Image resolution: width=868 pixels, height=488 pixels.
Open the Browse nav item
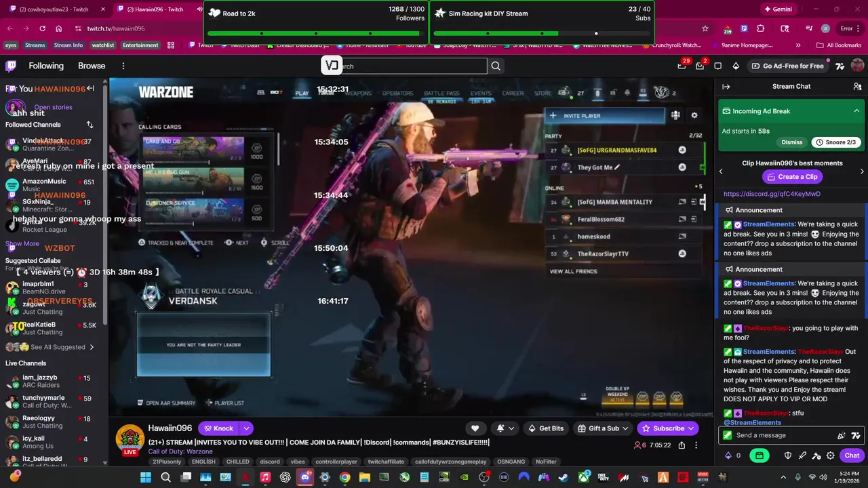92,66
